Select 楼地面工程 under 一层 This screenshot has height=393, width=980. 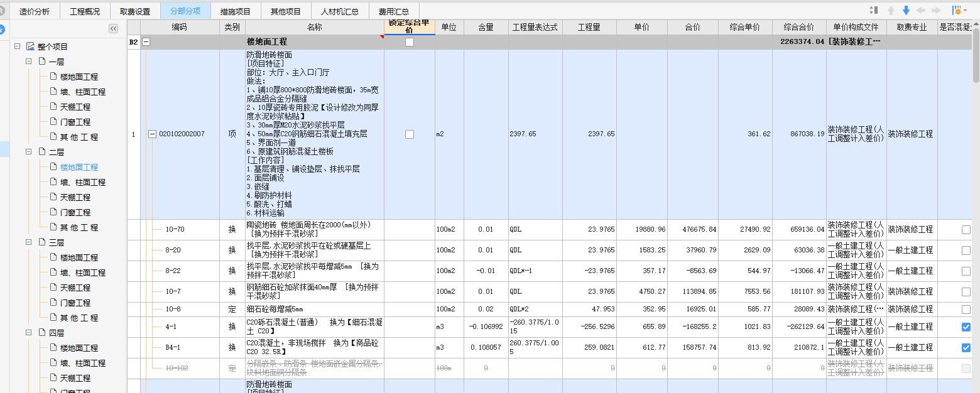point(79,77)
